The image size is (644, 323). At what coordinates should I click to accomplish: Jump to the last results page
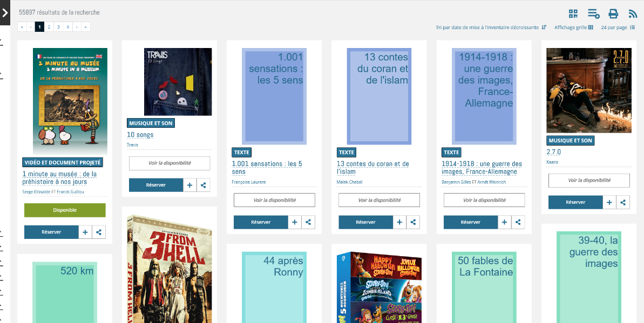(x=86, y=26)
